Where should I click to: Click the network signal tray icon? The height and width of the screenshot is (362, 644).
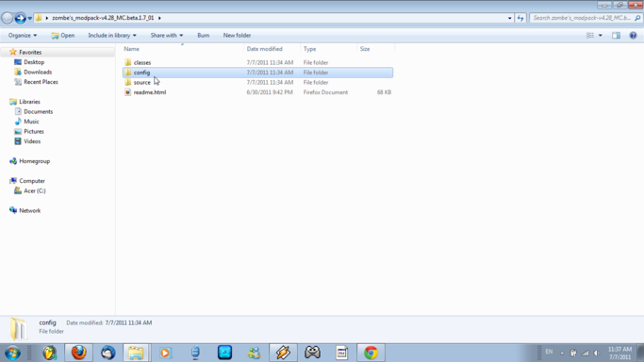pos(586,353)
